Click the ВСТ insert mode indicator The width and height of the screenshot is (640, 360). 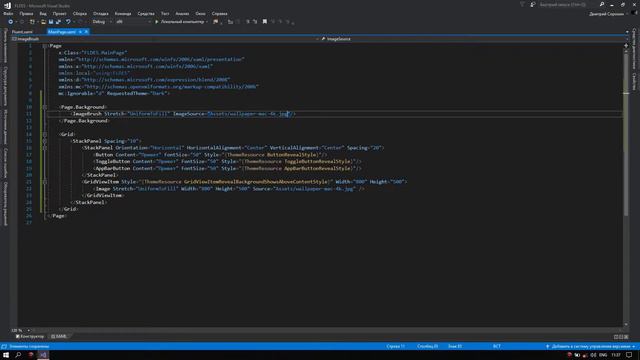point(497,347)
